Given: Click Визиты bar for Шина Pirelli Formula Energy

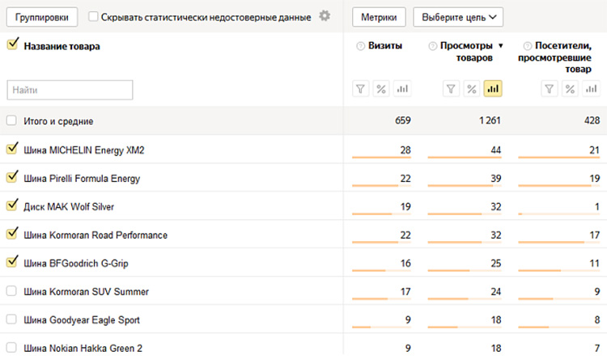Looking at the screenshot, I should 381,185.
